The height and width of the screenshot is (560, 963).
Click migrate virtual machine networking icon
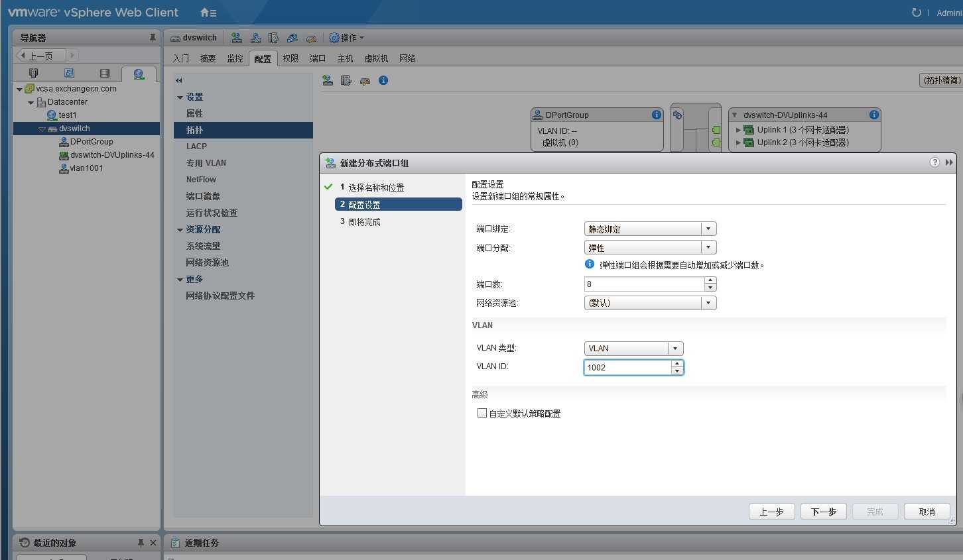292,38
